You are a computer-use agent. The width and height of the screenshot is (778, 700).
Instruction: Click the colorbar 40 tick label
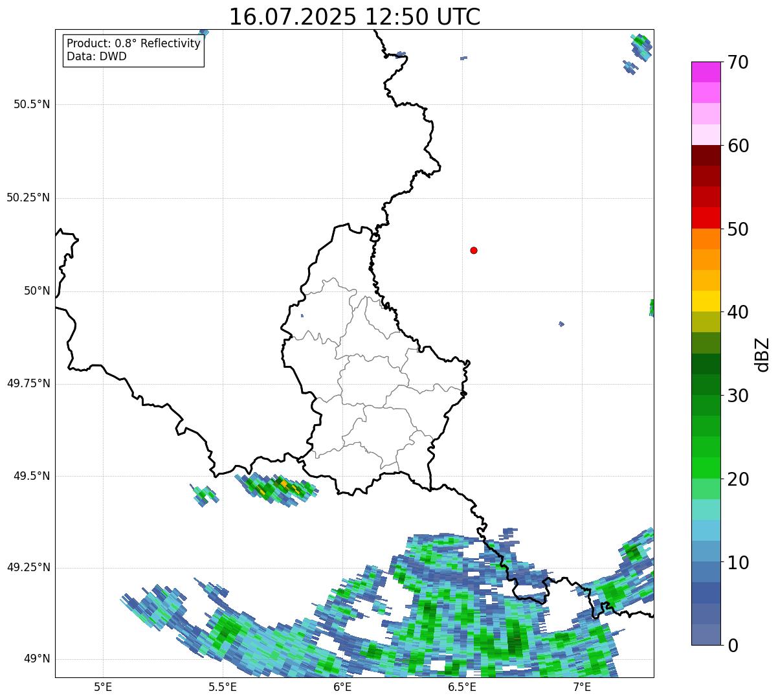[x=737, y=312]
